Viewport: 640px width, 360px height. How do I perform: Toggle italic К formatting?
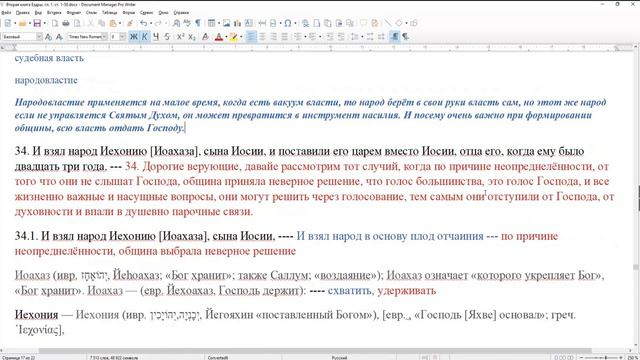coord(144,37)
